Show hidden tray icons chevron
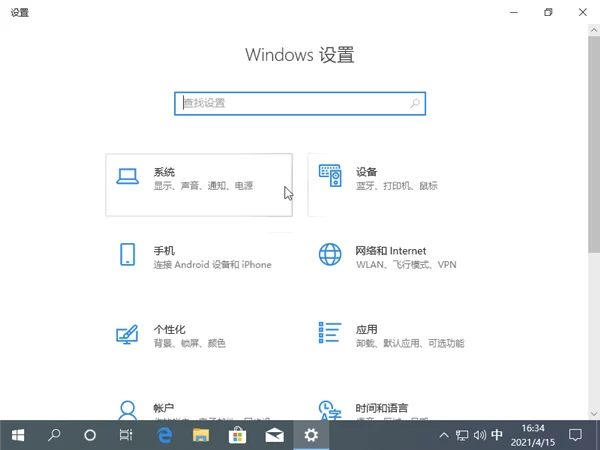The width and height of the screenshot is (600, 450). [x=444, y=435]
